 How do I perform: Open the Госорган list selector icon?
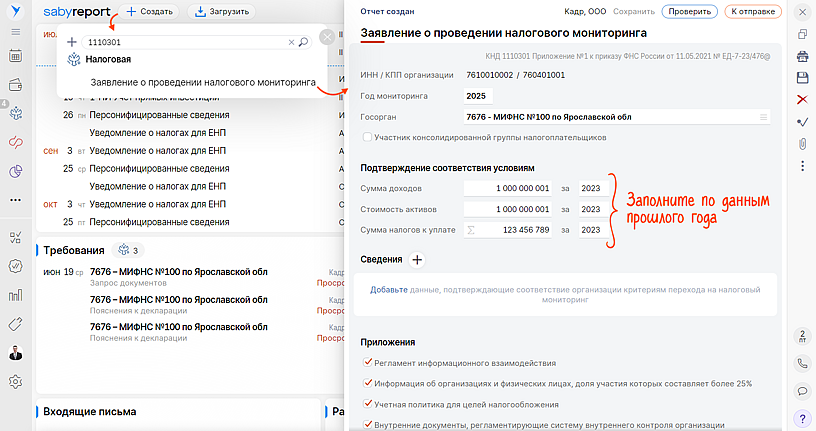coord(764,117)
